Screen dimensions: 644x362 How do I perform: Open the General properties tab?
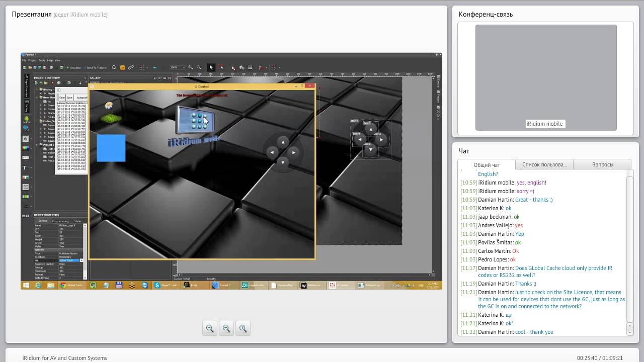pyautogui.click(x=43, y=221)
